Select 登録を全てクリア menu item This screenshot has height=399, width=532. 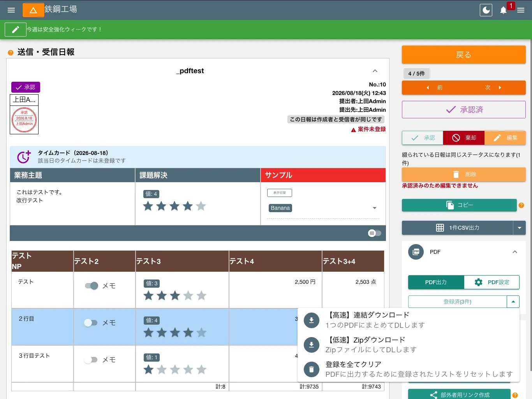tap(409, 369)
